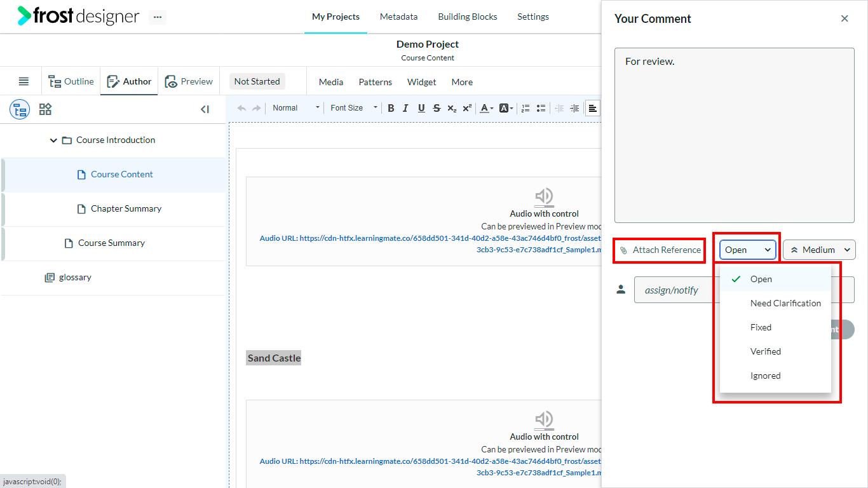Click the assign/notify input field
Image resolution: width=868 pixels, height=488 pixels.
(x=677, y=290)
